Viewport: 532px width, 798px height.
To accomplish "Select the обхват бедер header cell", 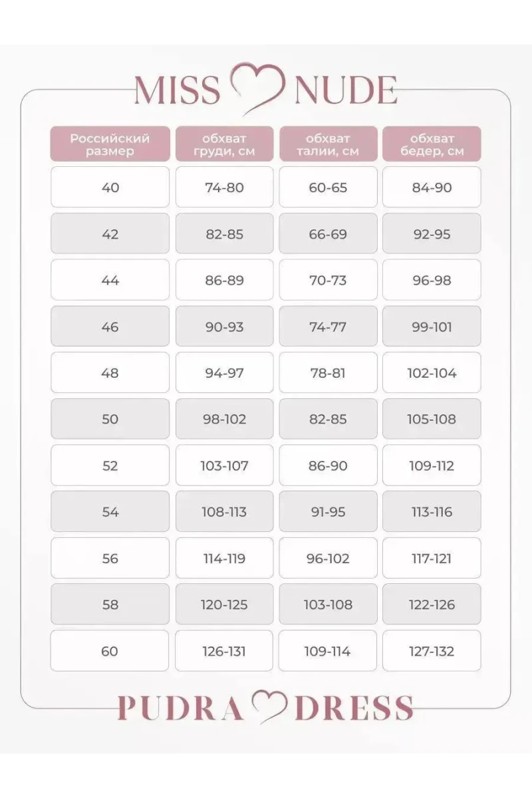I will [x=432, y=144].
